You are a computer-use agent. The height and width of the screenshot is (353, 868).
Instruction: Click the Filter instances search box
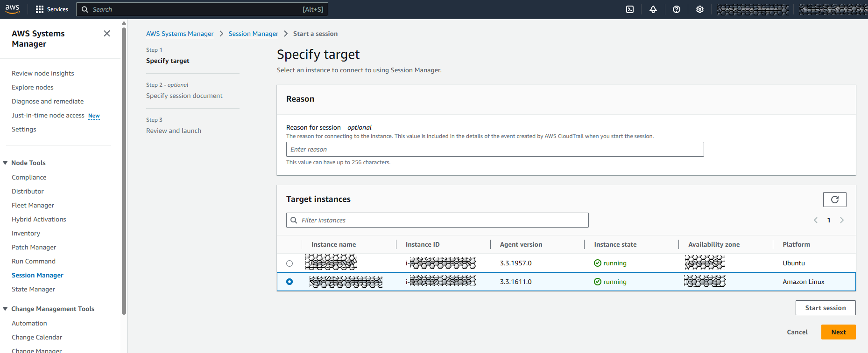(438, 220)
